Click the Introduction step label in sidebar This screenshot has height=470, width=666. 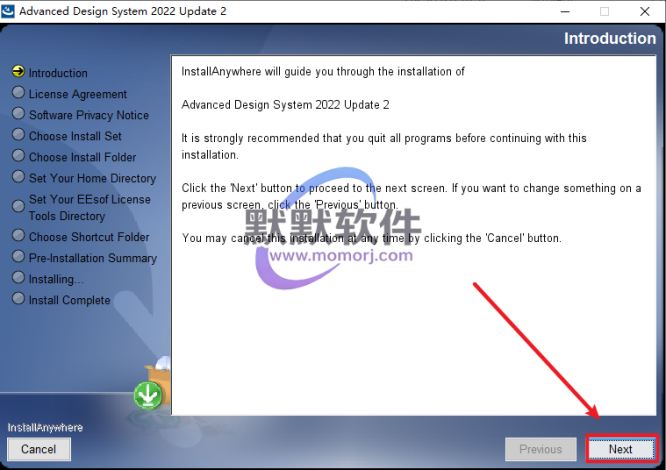[x=58, y=73]
